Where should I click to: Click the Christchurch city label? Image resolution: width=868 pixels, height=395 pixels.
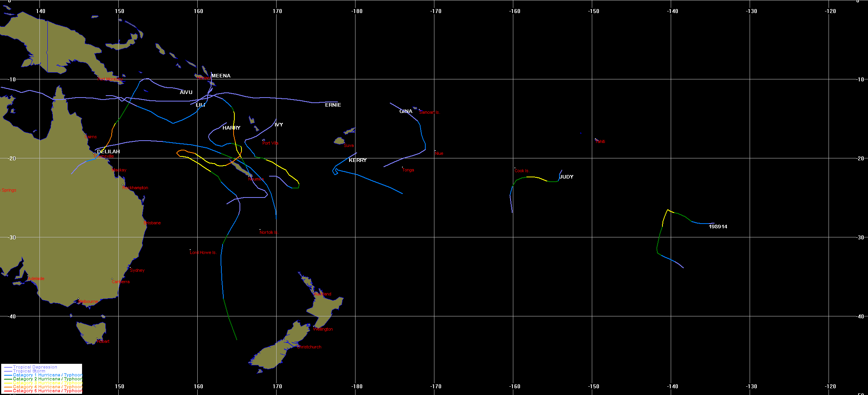[x=309, y=347]
